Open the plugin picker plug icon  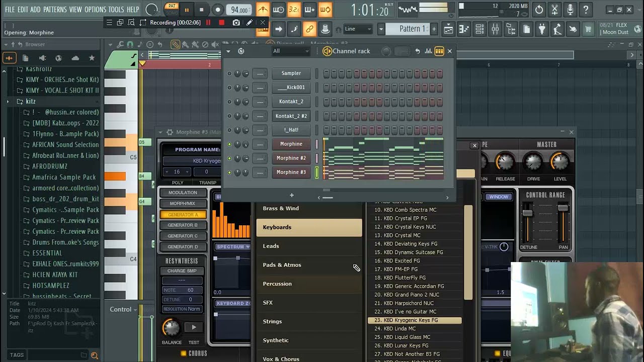point(542,29)
